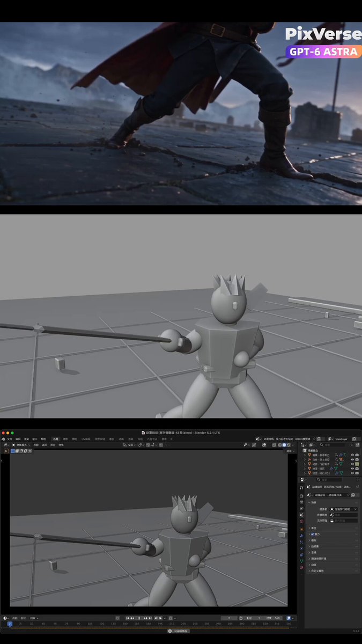Expand the 物差·碎石 collection
The width and height of the screenshot is (362, 644).
pyautogui.click(x=305, y=469)
